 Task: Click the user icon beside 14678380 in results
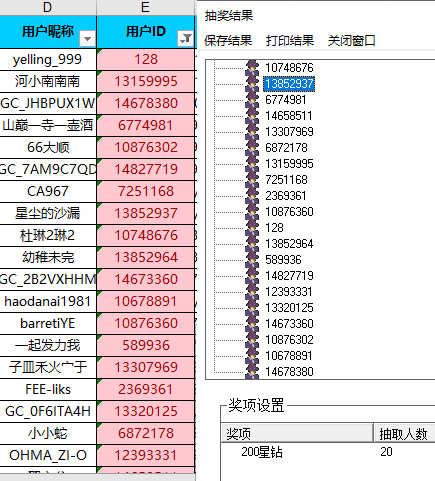[252, 371]
